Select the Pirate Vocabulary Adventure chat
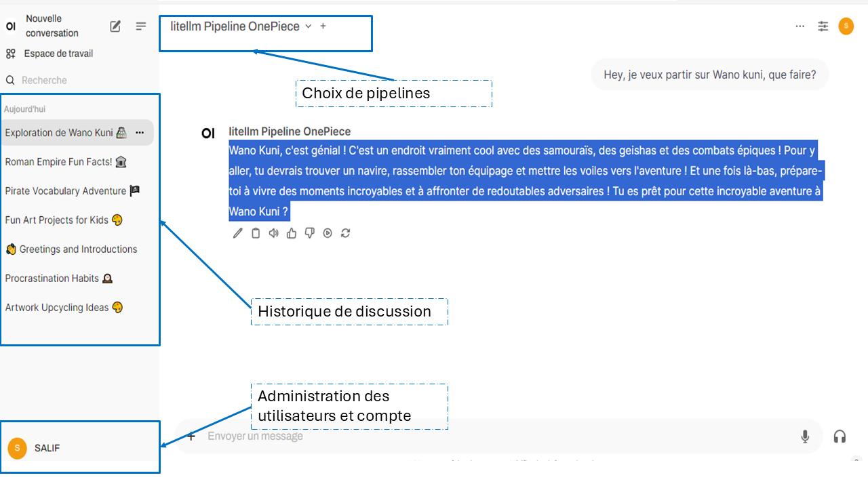Image resolution: width=868 pixels, height=488 pixels. pyautogui.click(x=72, y=191)
